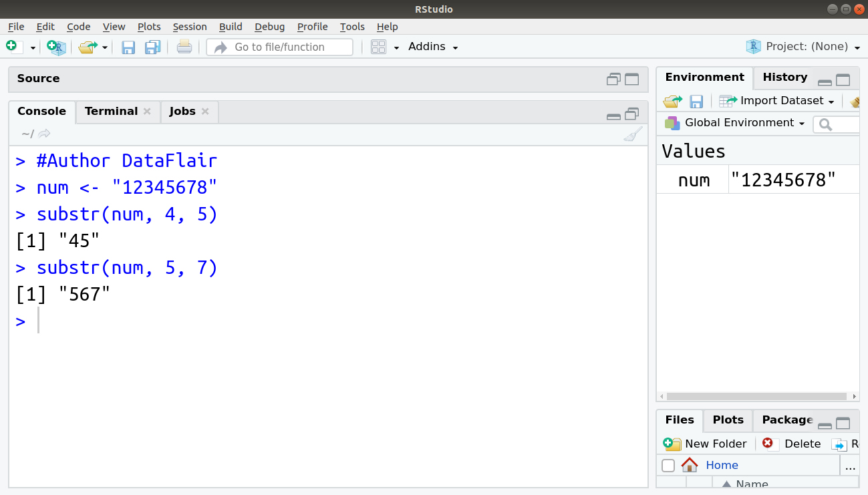Tick the select-all checkbox in the Files pane
Image resolution: width=868 pixels, height=495 pixels.
coord(668,466)
